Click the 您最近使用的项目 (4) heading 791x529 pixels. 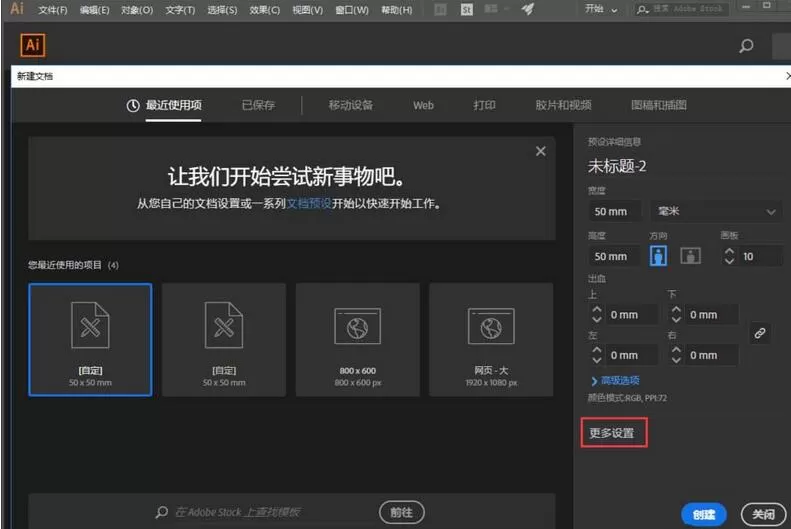(x=73, y=265)
